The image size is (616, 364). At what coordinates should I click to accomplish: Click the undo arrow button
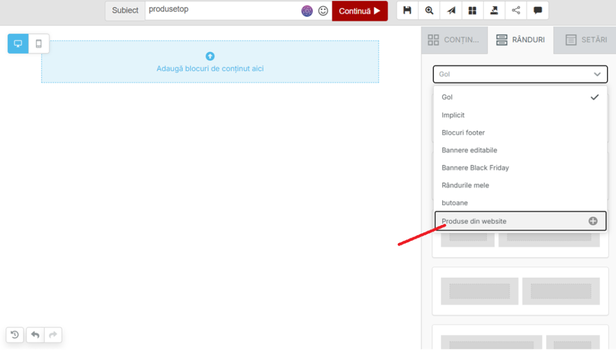[35, 335]
